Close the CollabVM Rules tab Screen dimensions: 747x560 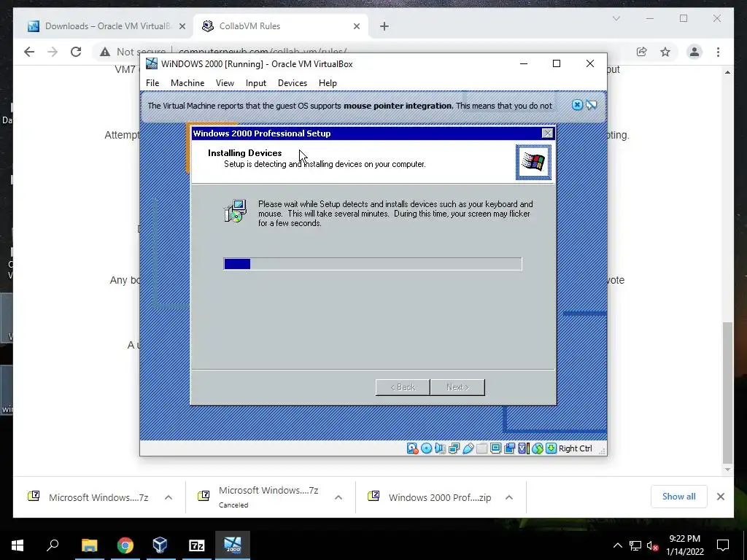[x=356, y=26]
